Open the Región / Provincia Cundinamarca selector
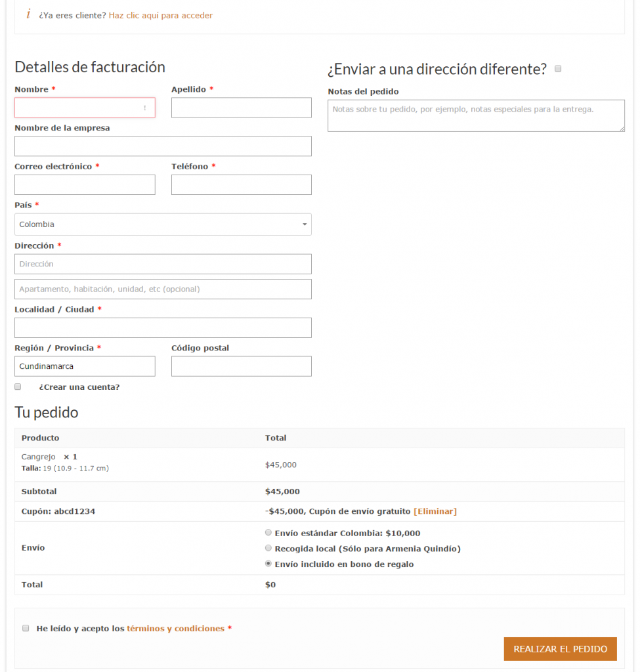This screenshot has height=672, width=640. [x=85, y=366]
